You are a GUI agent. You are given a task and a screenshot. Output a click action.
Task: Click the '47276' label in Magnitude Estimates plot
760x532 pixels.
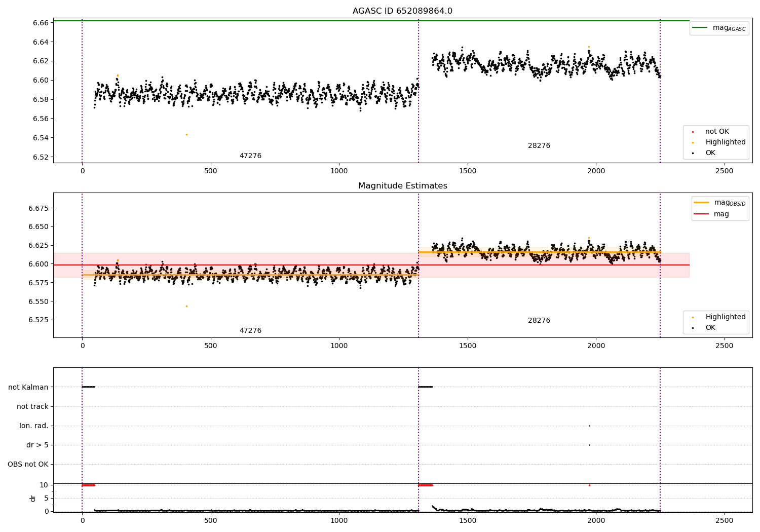click(x=250, y=330)
